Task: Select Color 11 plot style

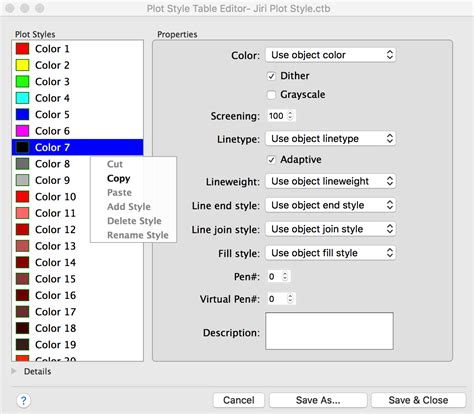Action: point(77,213)
